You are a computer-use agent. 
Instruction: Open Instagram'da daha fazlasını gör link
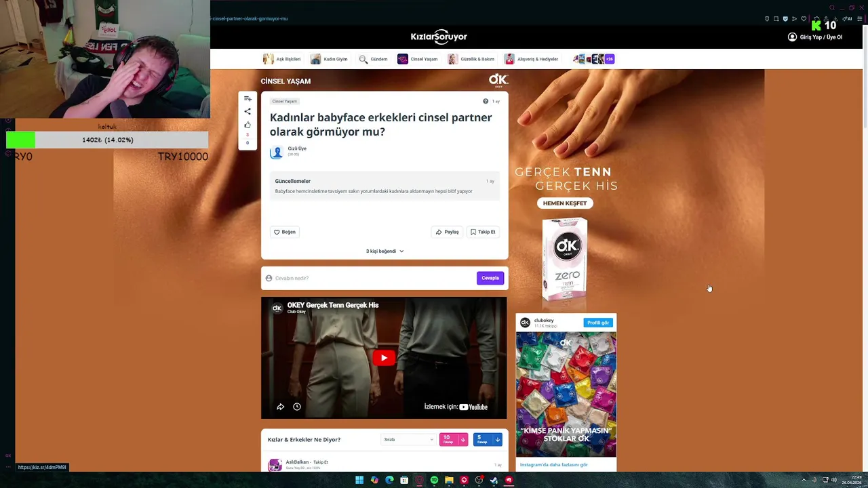click(554, 465)
